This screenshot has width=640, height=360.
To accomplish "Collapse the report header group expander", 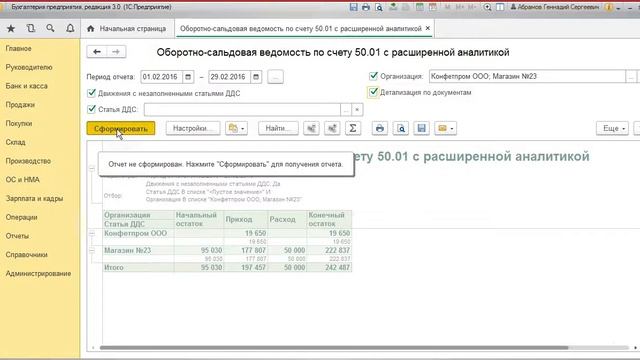I will pos(92,169).
